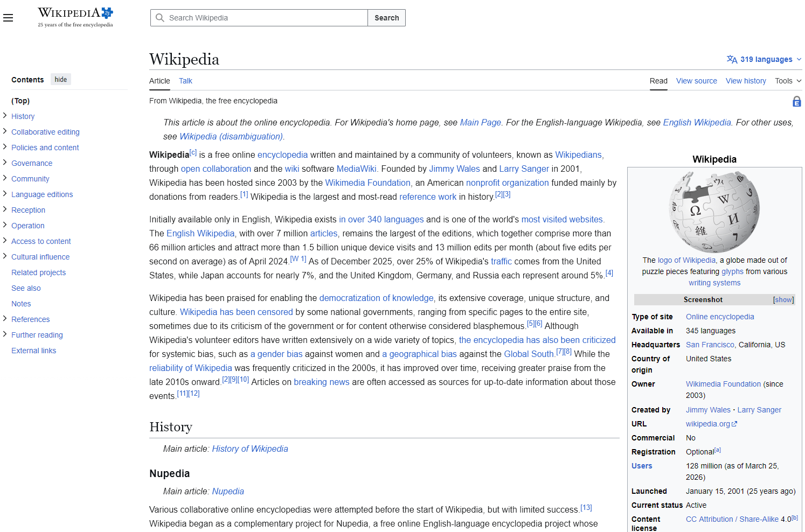Show the Screenshot section in infobox
This screenshot has height=532, width=805.
click(x=783, y=300)
